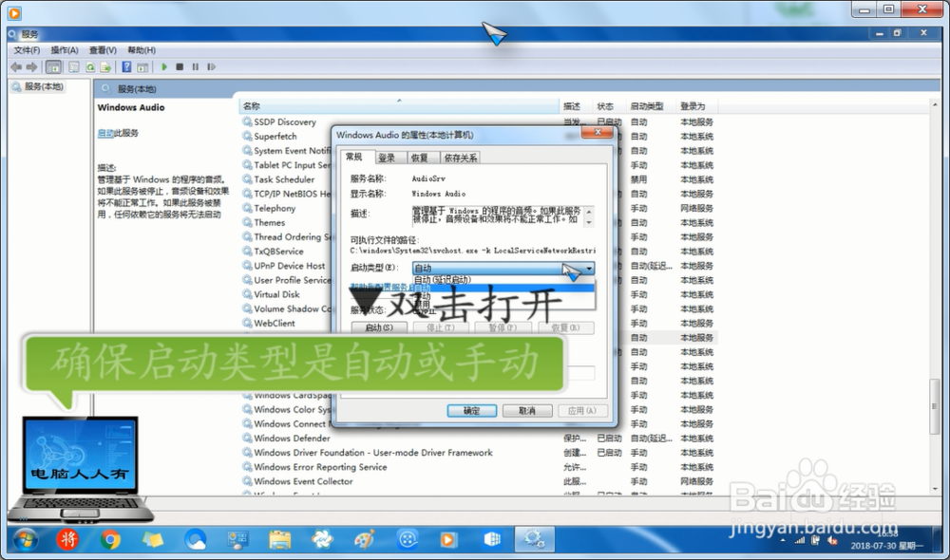Select the UPnP Device Host service
Screen dimensions: 950x560
click(x=289, y=266)
